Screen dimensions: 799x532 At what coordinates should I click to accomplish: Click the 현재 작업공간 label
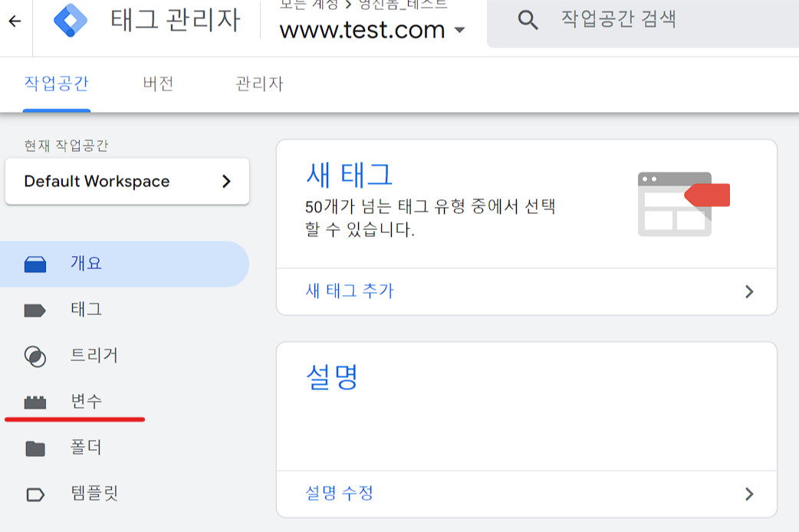[x=66, y=146]
